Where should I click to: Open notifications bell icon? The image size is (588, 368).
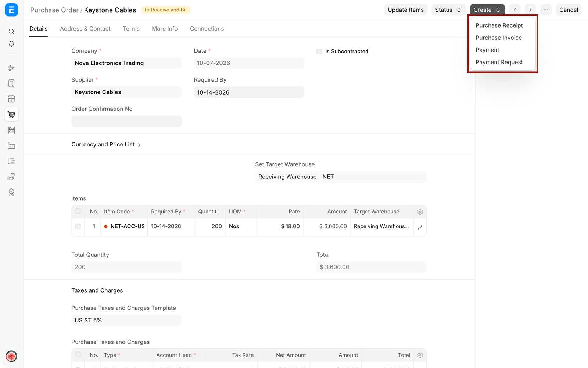[11, 44]
